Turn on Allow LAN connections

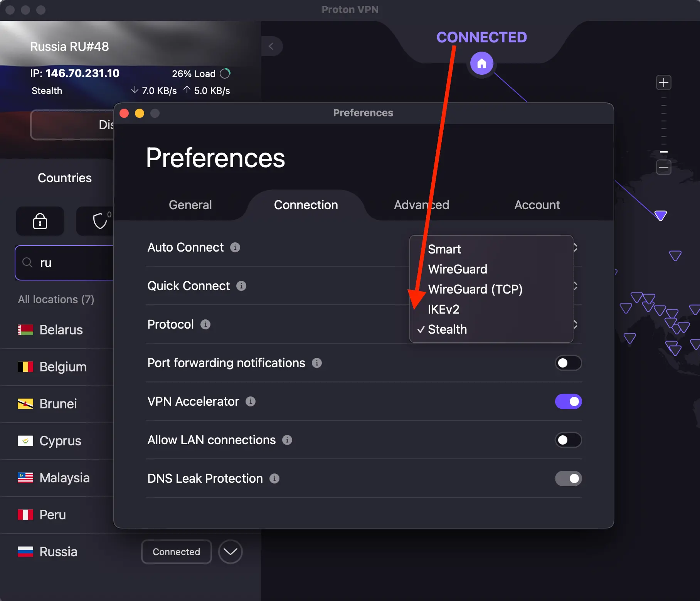(568, 440)
